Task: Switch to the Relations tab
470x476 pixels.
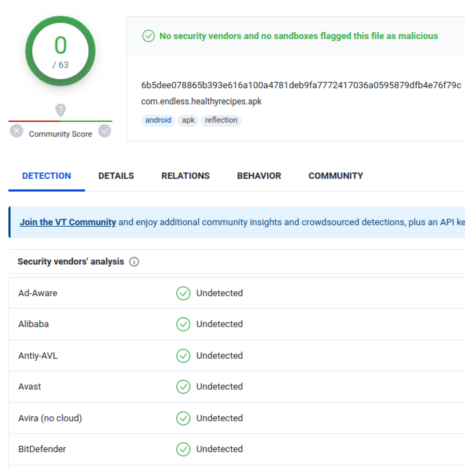Action: point(185,176)
